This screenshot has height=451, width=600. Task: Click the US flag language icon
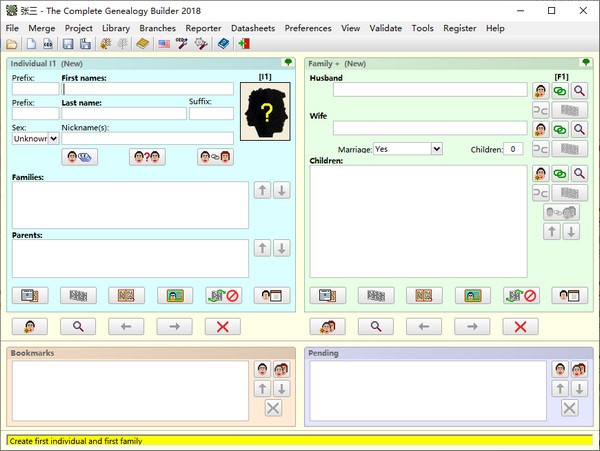pos(164,44)
